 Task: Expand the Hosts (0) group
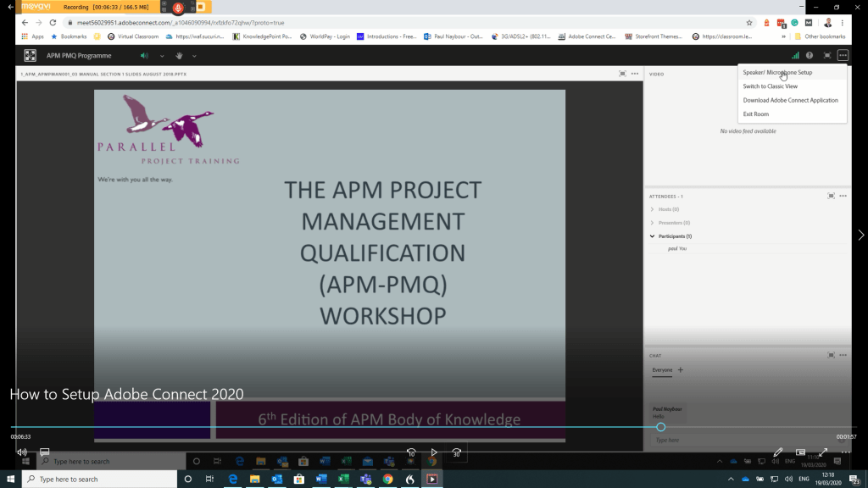coord(652,209)
